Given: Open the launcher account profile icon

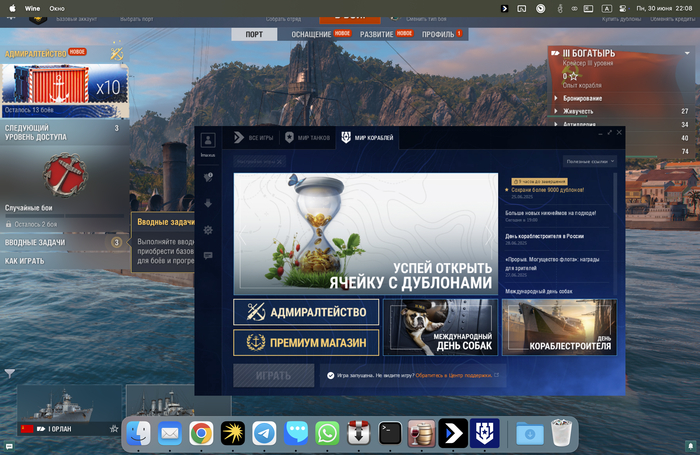Looking at the screenshot, I should (208, 140).
